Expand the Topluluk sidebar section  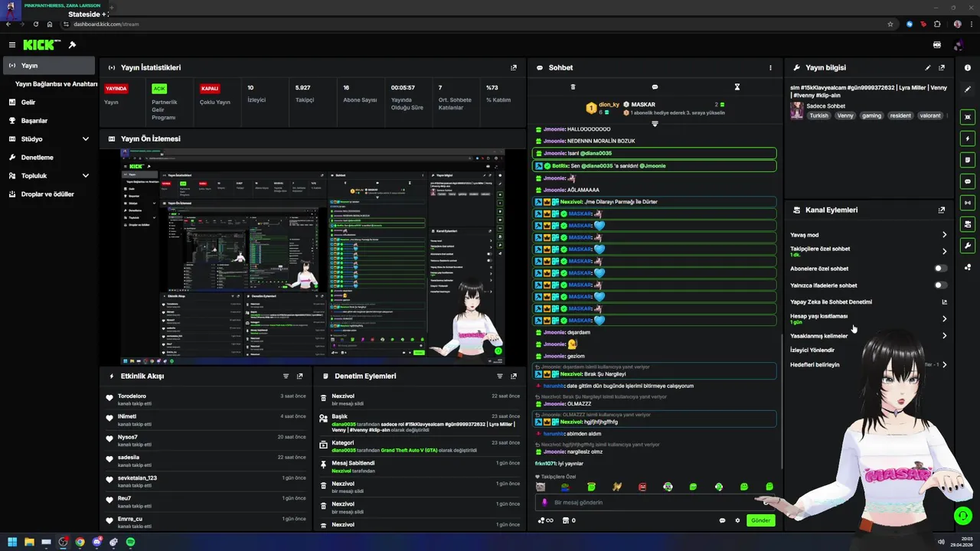85,176
